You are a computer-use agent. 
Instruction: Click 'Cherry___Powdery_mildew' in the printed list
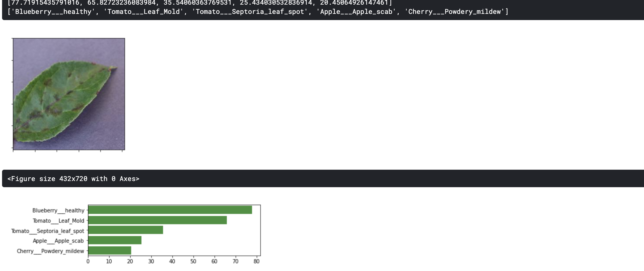click(x=454, y=12)
